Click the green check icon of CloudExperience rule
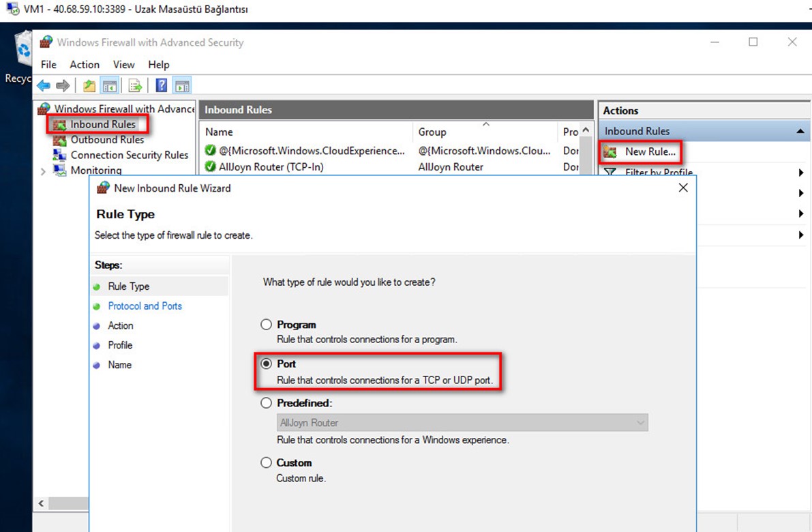Screen dimensions: 812x532 210,150
